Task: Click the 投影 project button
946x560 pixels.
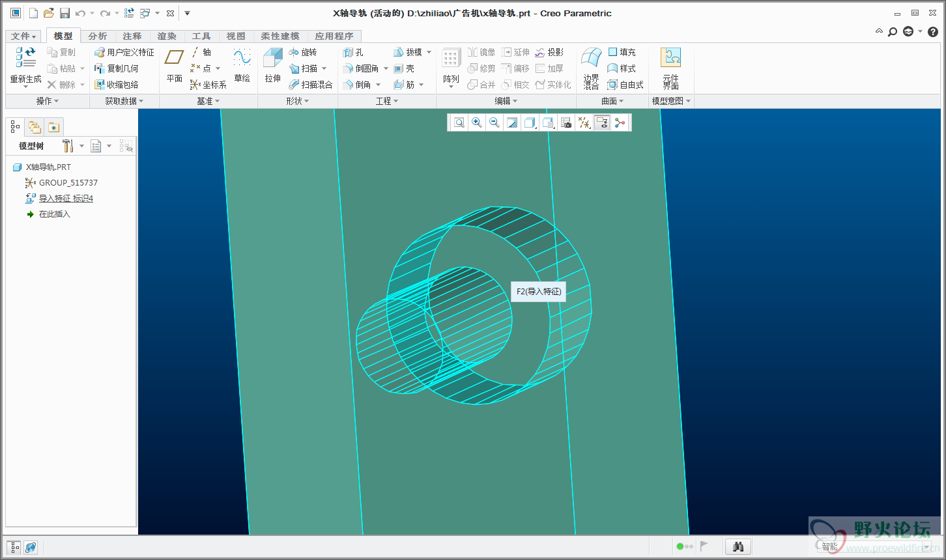Action: pyautogui.click(x=549, y=52)
